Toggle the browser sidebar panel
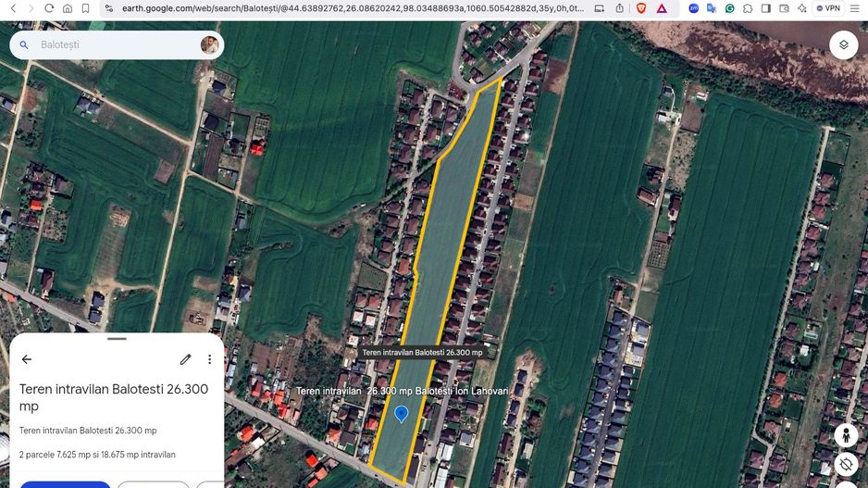The image size is (868, 488). pos(766,8)
